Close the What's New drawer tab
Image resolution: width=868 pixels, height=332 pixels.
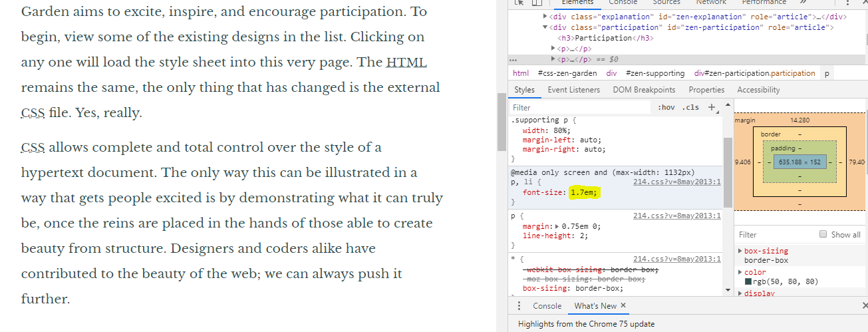[x=623, y=305]
